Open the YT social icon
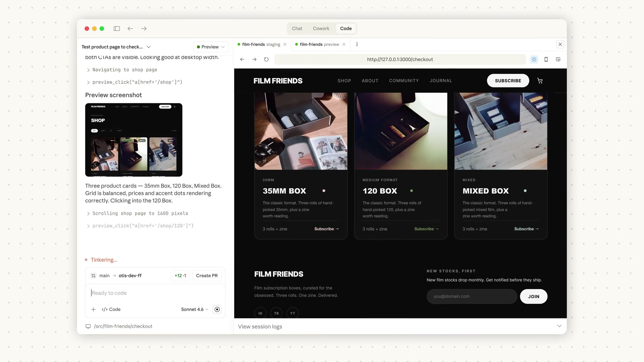The width and height of the screenshot is (644, 362). (x=292, y=313)
